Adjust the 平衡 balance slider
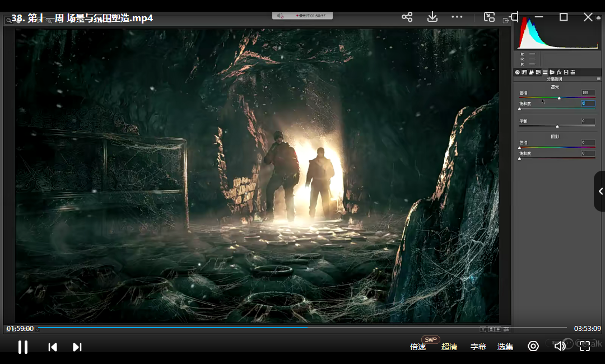The width and height of the screenshot is (605, 364). tap(557, 126)
